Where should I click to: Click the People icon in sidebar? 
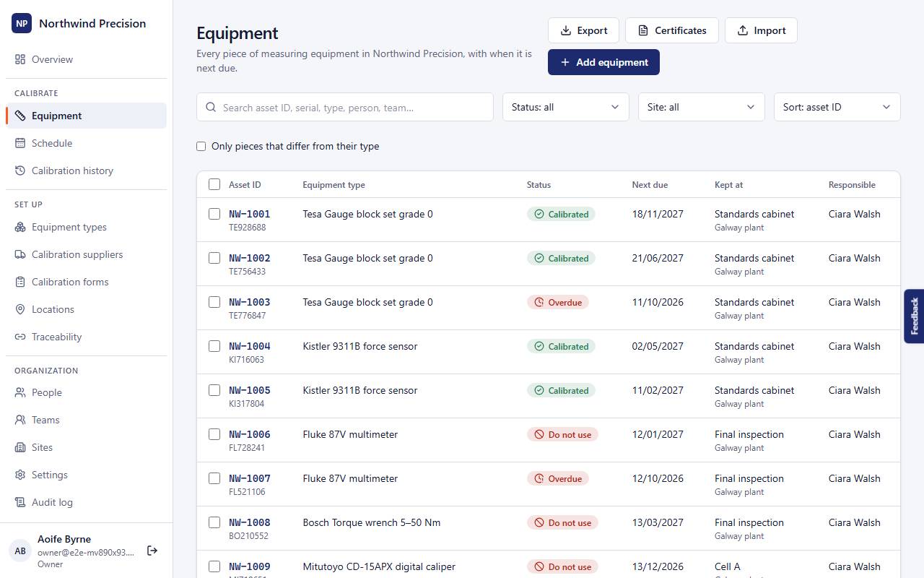tap(20, 392)
